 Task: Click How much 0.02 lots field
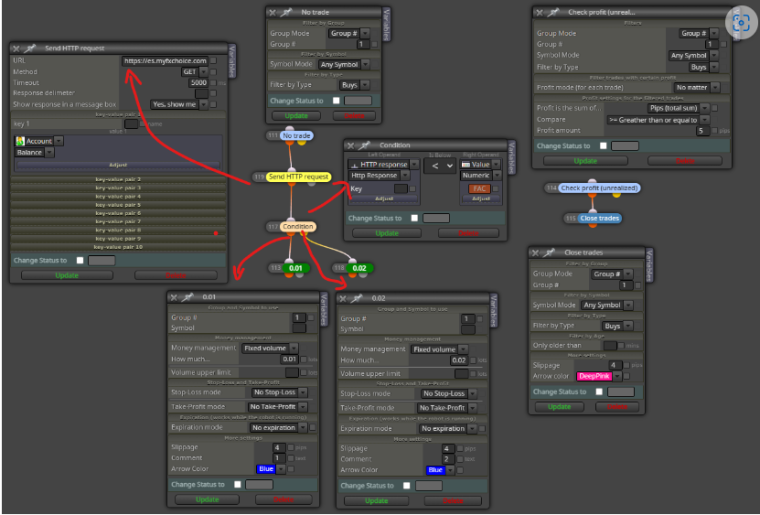pos(458,360)
